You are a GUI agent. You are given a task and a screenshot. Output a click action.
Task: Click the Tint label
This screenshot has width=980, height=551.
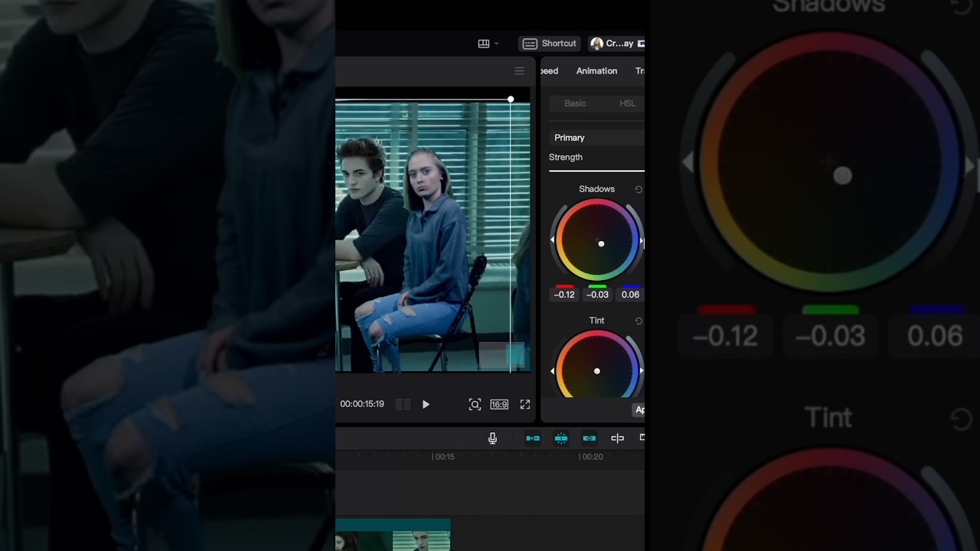click(596, 321)
